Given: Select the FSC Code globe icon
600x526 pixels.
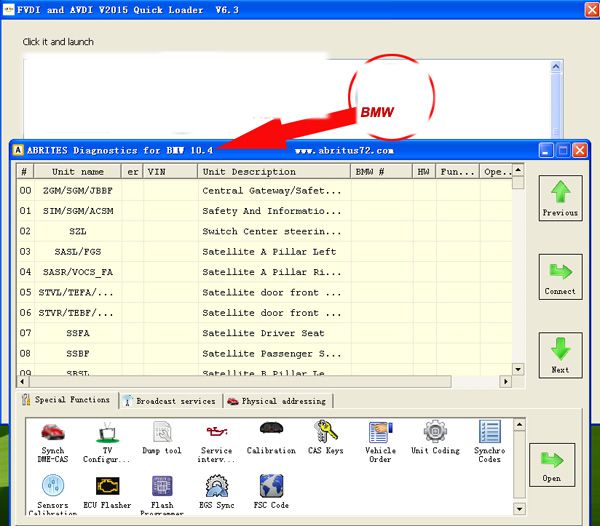Looking at the screenshot, I should click(x=271, y=492).
